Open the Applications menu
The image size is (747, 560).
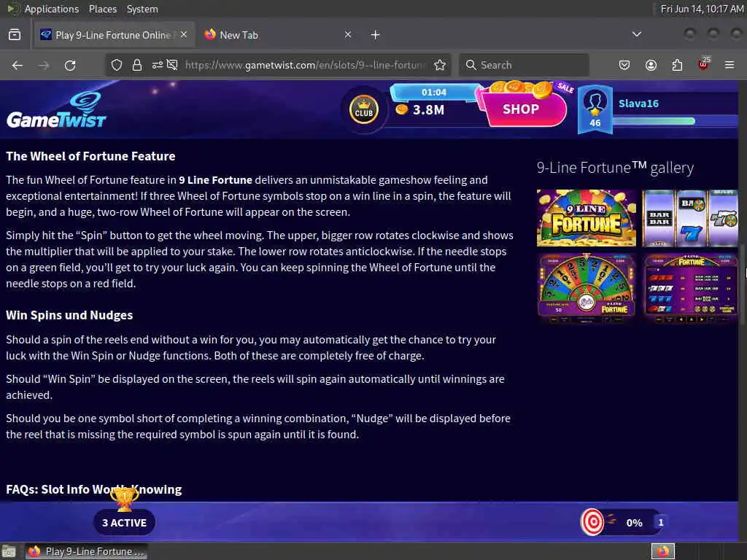pos(52,9)
